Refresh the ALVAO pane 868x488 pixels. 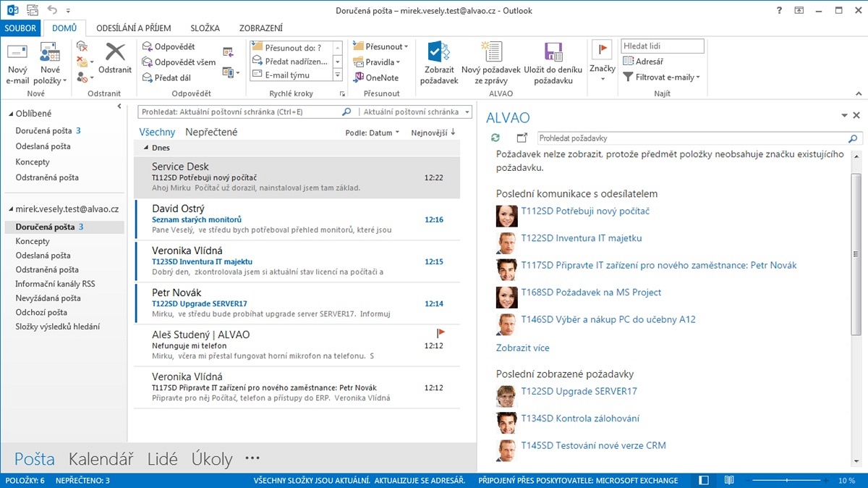[x=495, y=138]
